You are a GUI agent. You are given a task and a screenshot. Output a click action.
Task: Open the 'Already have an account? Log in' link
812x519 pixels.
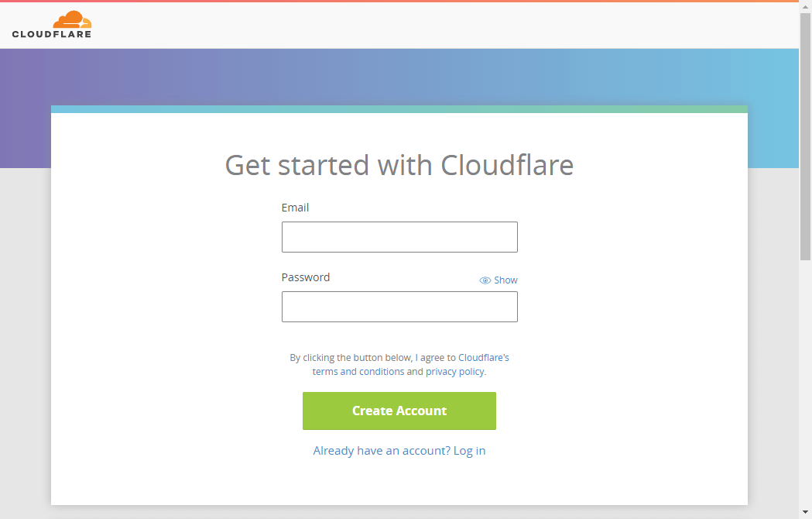399,451
